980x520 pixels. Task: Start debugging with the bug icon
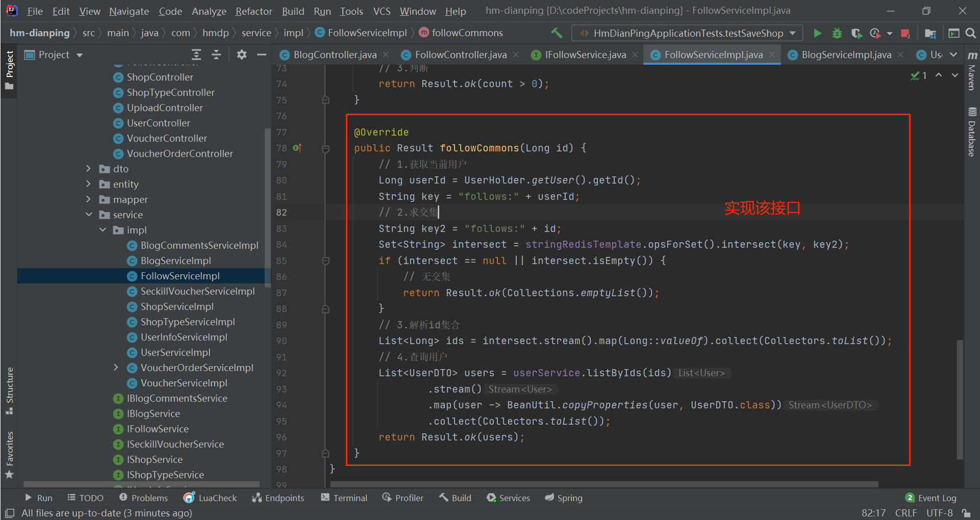click(837, 33)
